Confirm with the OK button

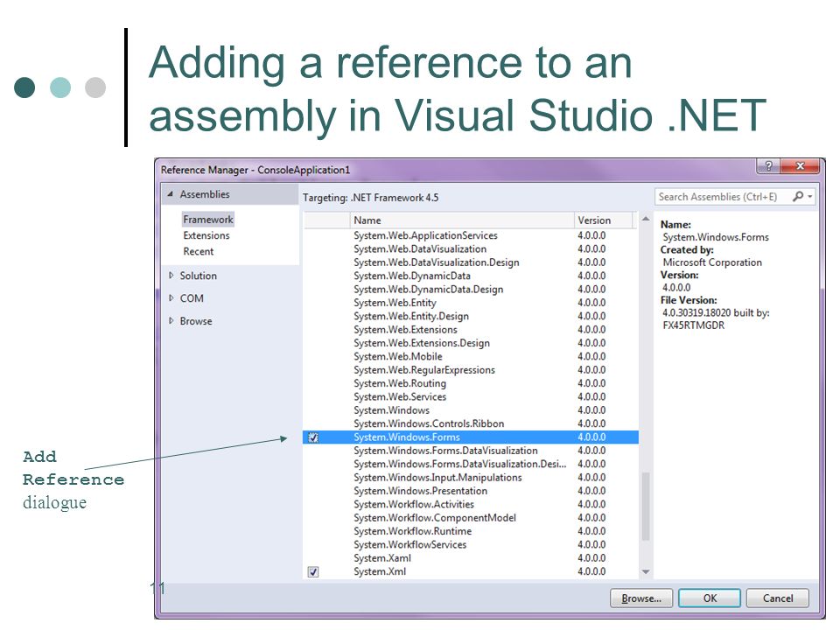(710, 598)
